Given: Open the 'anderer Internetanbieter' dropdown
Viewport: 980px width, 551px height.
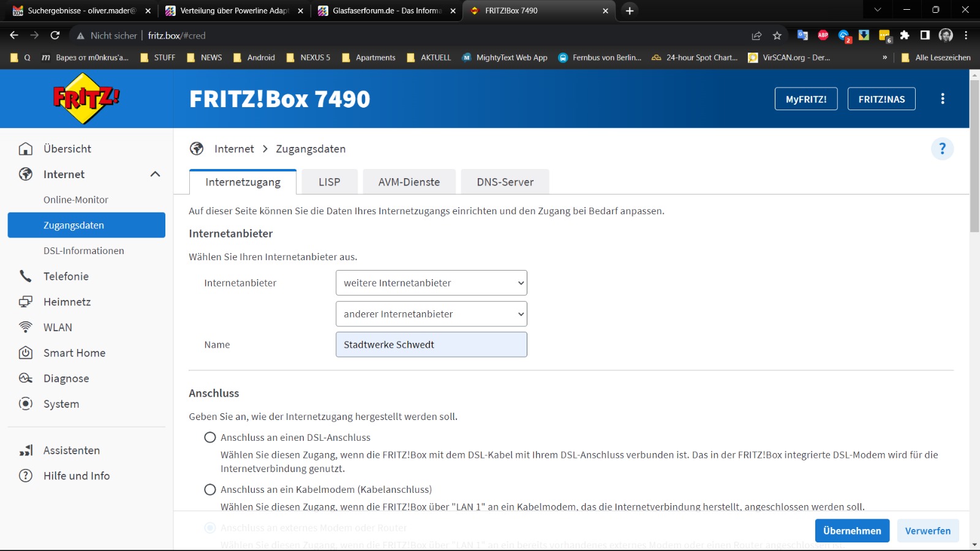Looking at the screenshot, I should point(431,314).
